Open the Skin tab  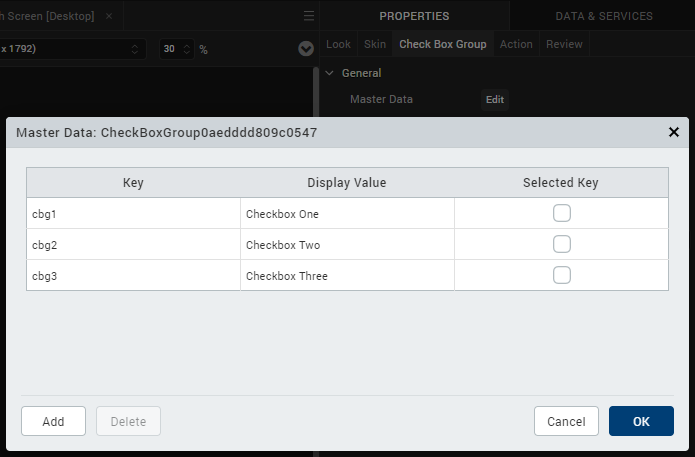click(x=375, y=44)
